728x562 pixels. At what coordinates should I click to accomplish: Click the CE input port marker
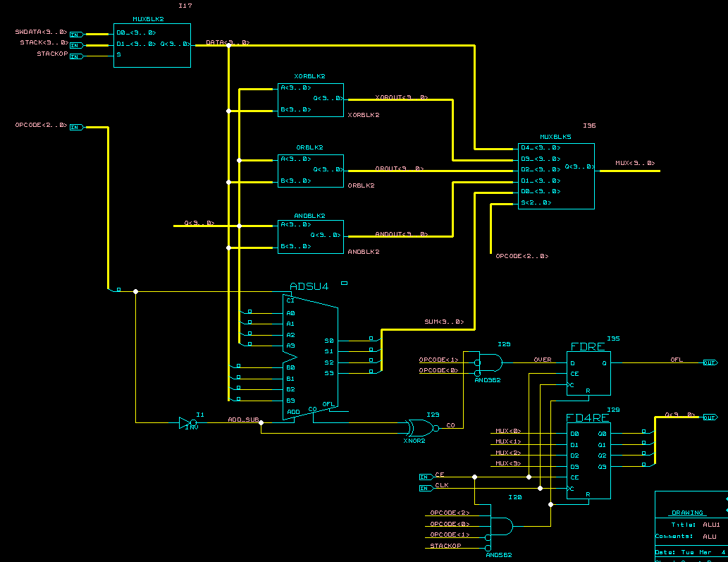tap(426, 477)
